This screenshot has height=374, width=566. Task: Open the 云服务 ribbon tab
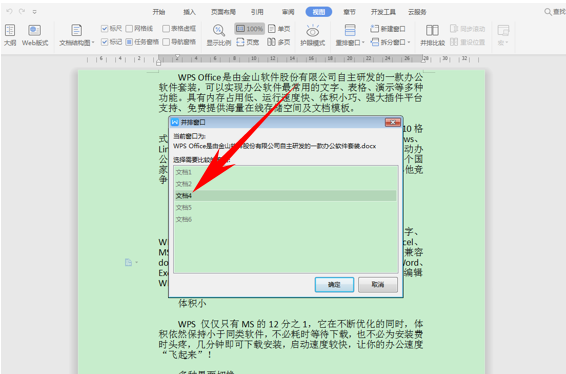click(x=417, y=12)
